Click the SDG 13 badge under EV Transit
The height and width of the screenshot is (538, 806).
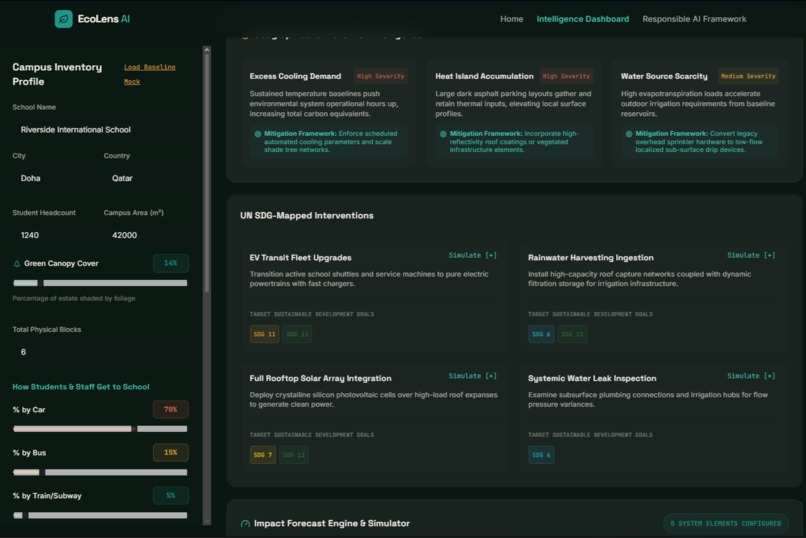point(297,335)
